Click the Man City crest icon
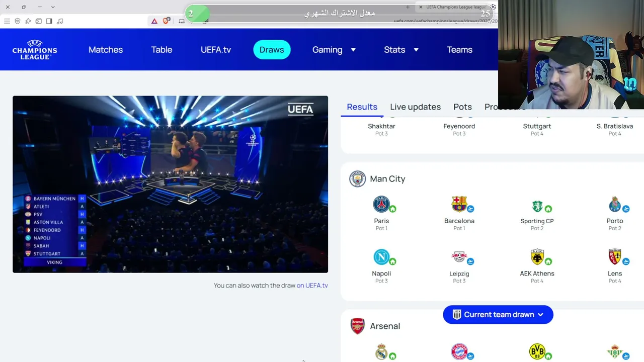Viewport: 644px width, 362px height. tap(358, 179)
